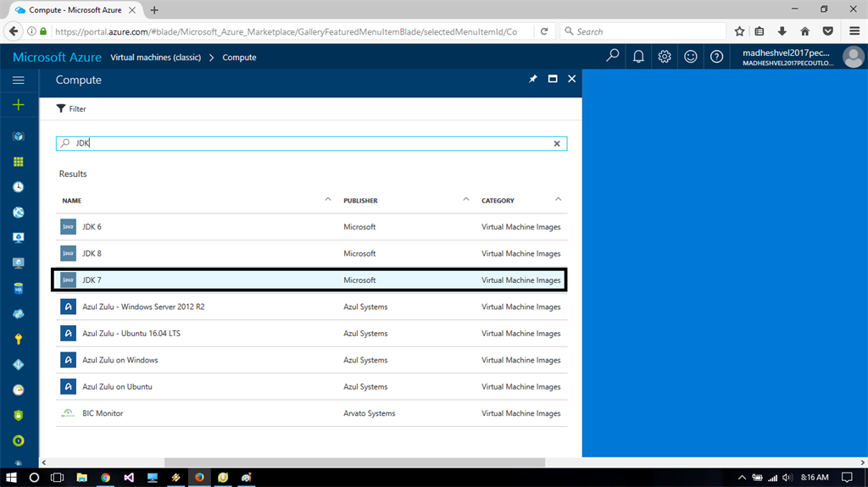The height and width of the screenshot is (487, 868).
Task: Open the green shield Security icon in sidebar
Action: (19, 415)
